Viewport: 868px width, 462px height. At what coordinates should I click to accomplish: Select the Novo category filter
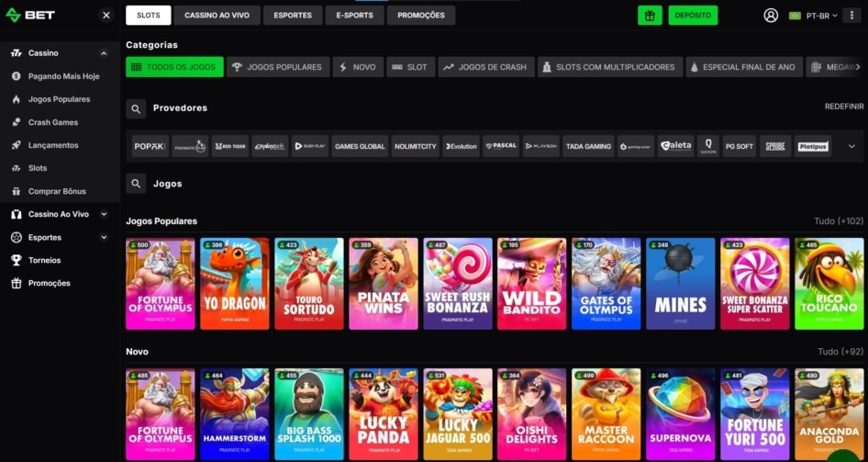358,67
